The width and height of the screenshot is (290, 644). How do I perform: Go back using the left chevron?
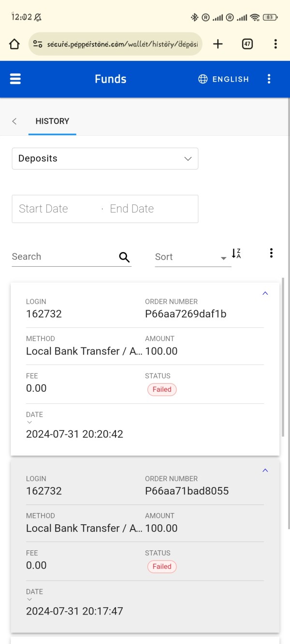[x=14, y=121]
